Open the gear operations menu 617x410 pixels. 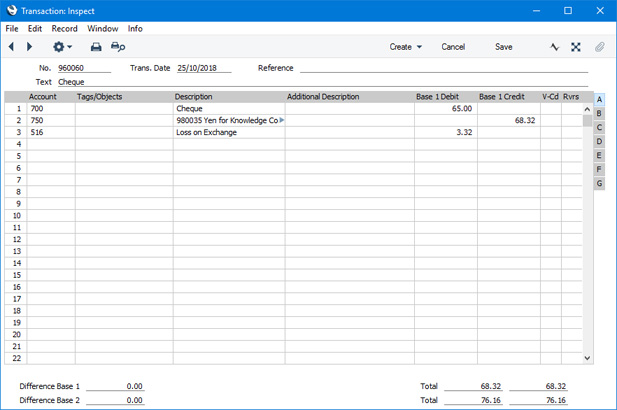(62, 47)
